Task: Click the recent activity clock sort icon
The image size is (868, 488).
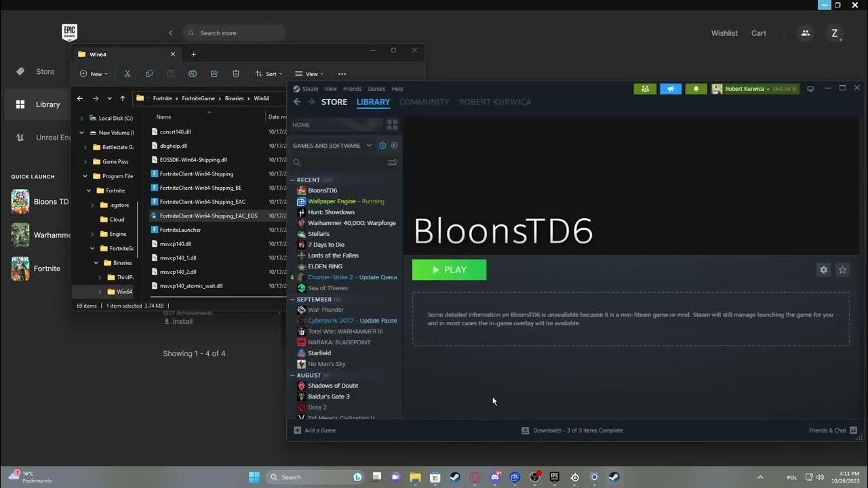Action: [x=382, y=145]
